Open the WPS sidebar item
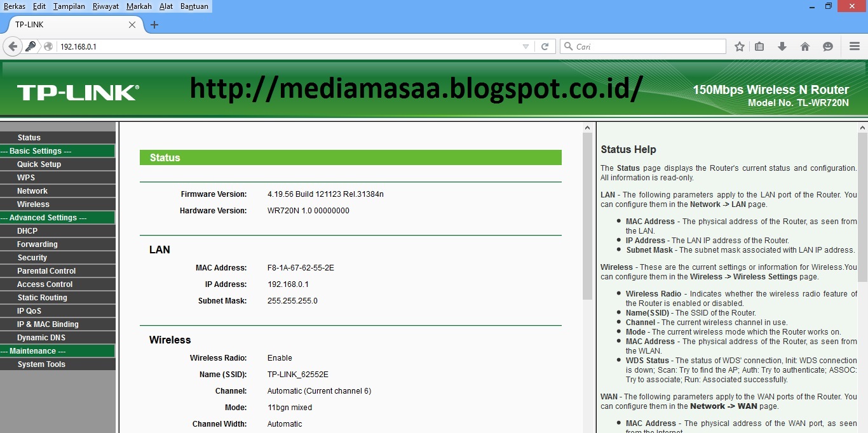The height and width of the screenshot is (433, 868). point(58,178)
